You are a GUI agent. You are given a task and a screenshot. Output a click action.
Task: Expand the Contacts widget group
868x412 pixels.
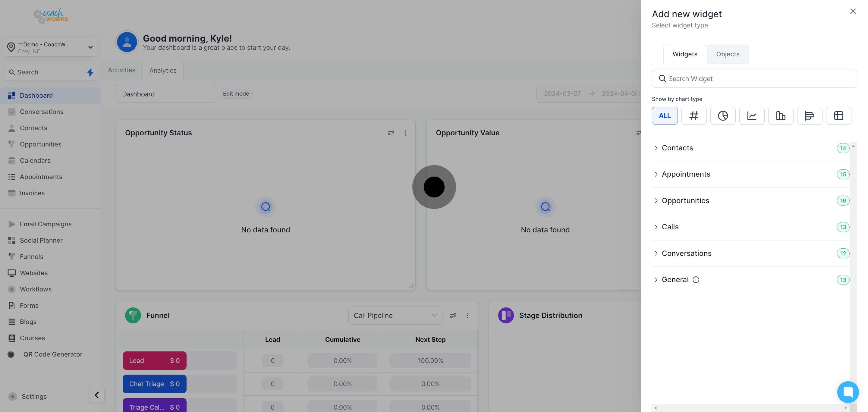[677, 148]
